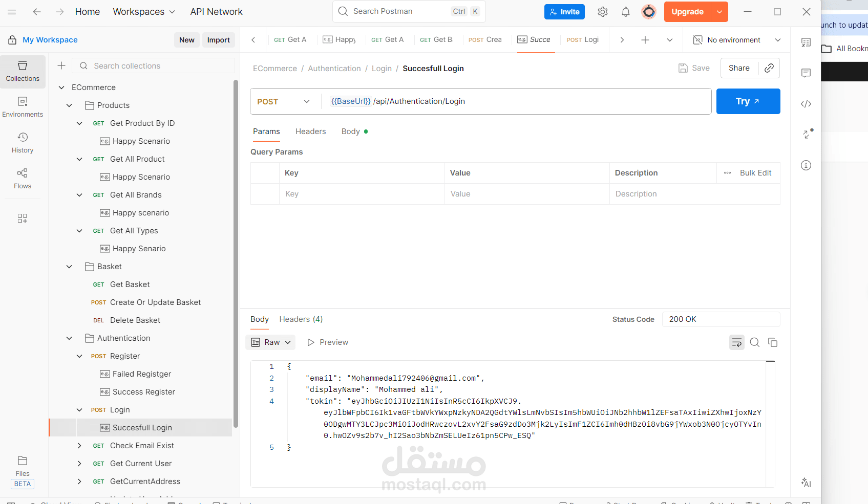Open the tab list dropdown chevron
Image resolution: width=868 pixels, height=504 pixels.
670,40
